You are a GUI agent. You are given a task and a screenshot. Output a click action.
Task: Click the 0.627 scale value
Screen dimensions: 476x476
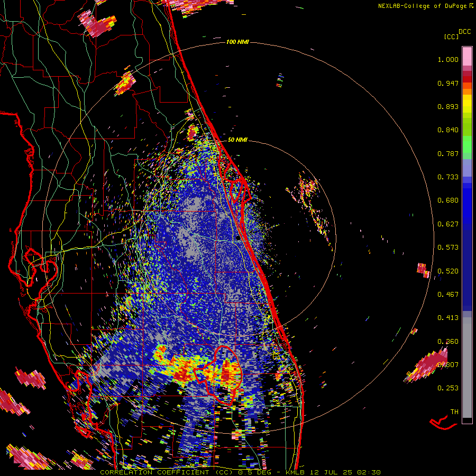[448, 224]
